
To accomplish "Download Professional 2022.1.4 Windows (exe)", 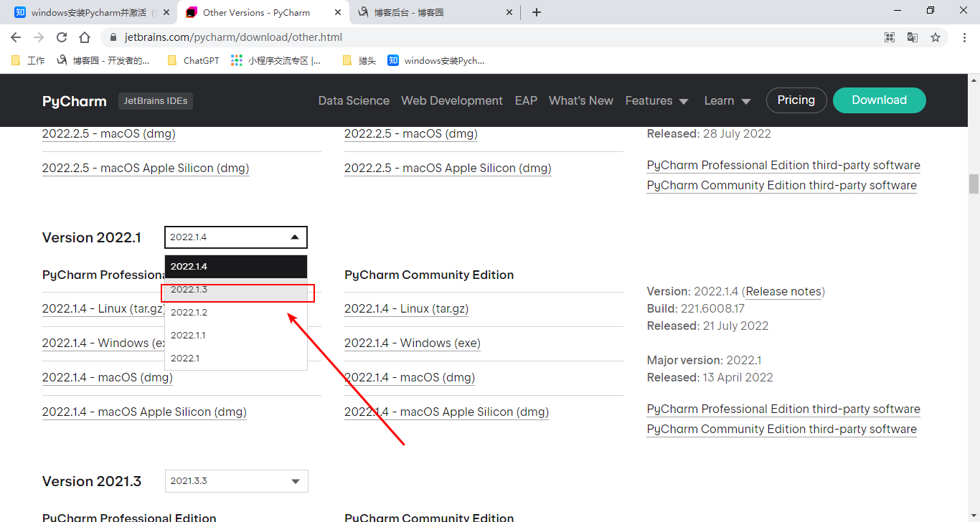I will coord(103,343).
